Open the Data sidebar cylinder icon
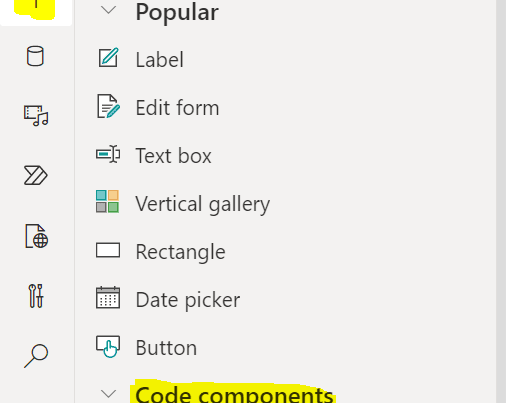Viewport: 506px width, 403px height. [x=35, y=56]
